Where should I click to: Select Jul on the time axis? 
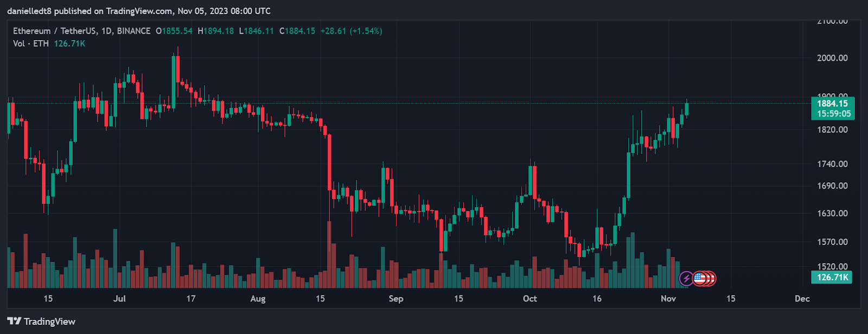click(119, 299)
